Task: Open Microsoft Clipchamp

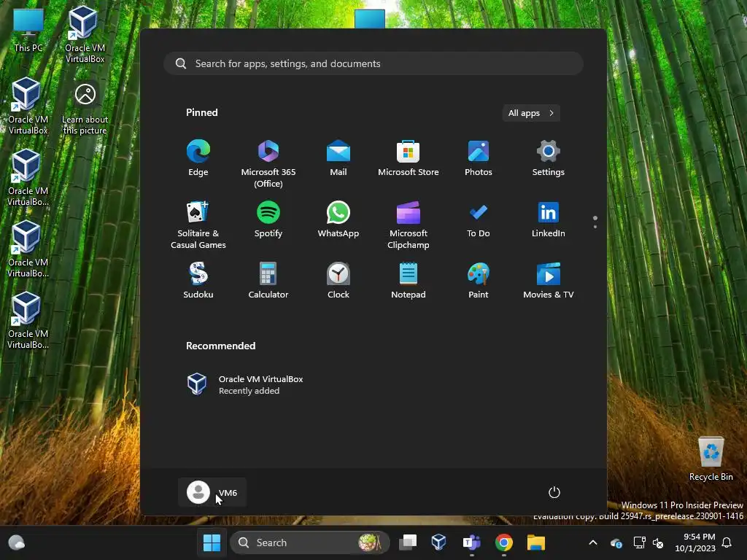Action: pyautogui.click(x=409, y=225)
